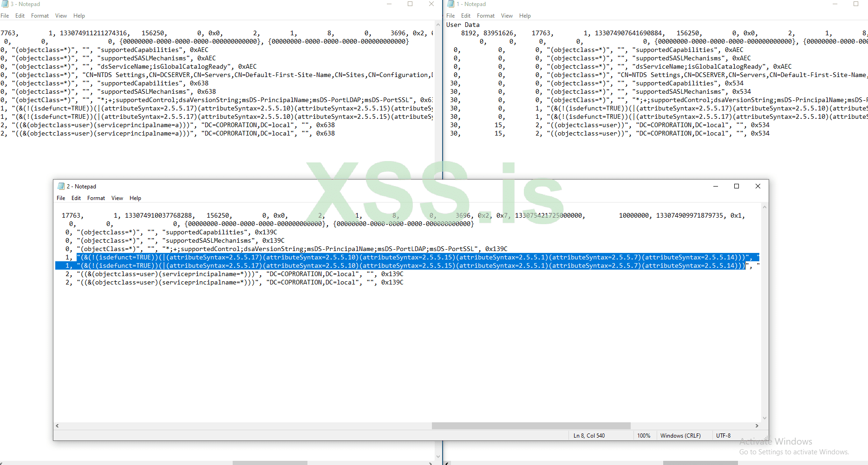Click up scroll arrow in 2 - Notepad
This screenshot has width=868, height=465.
pos(764,207)
